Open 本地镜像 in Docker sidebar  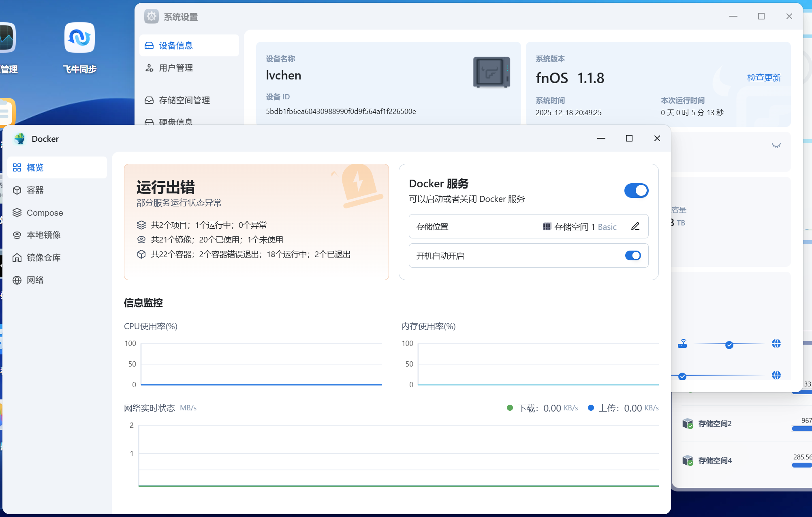tap(43, 235)
